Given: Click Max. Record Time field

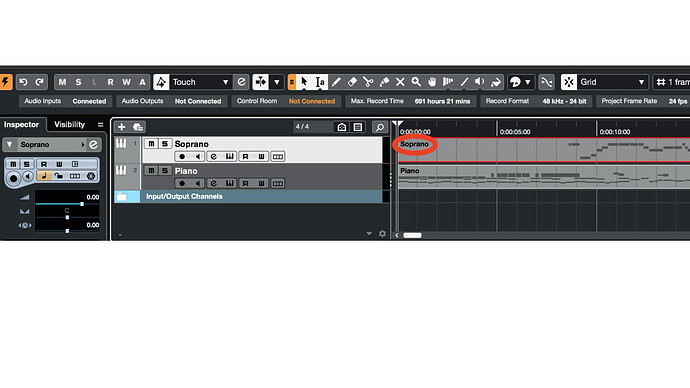Looking at the screenshot, I should coord(411,101).
